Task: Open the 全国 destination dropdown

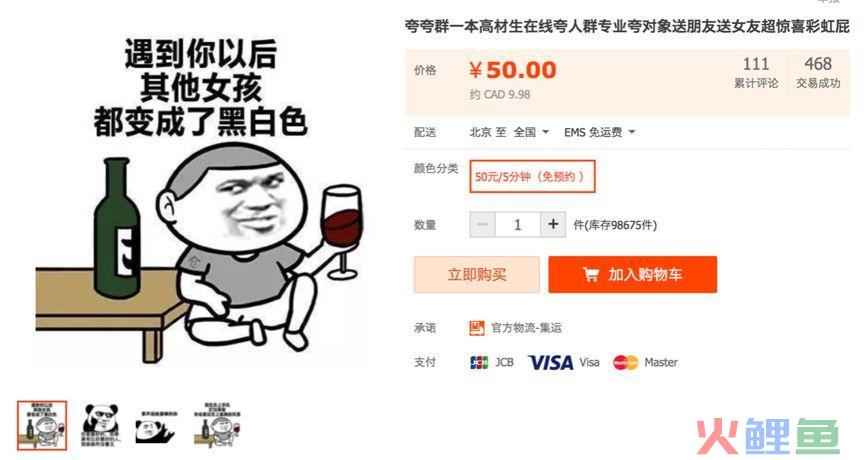Action: [531, 132]
